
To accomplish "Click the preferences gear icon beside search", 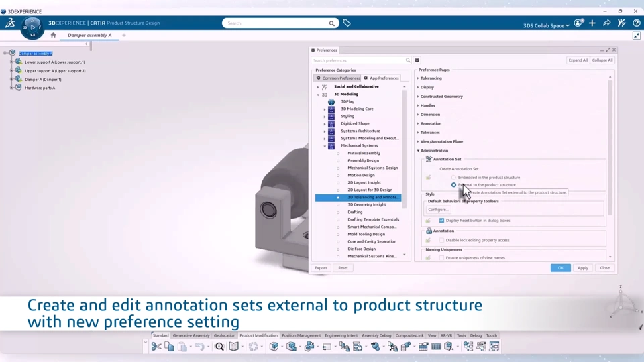I will click(417, 60).
